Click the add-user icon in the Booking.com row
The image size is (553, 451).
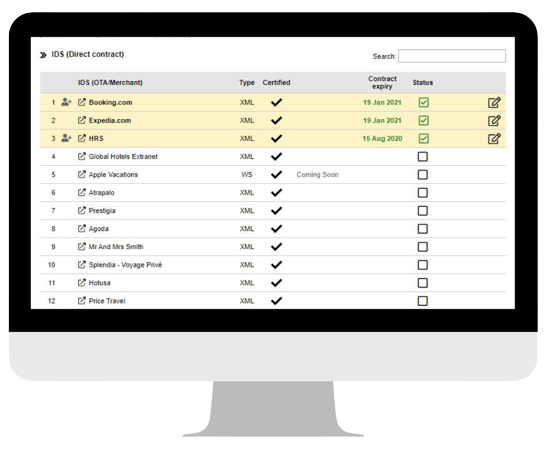[x=66, y=102]
